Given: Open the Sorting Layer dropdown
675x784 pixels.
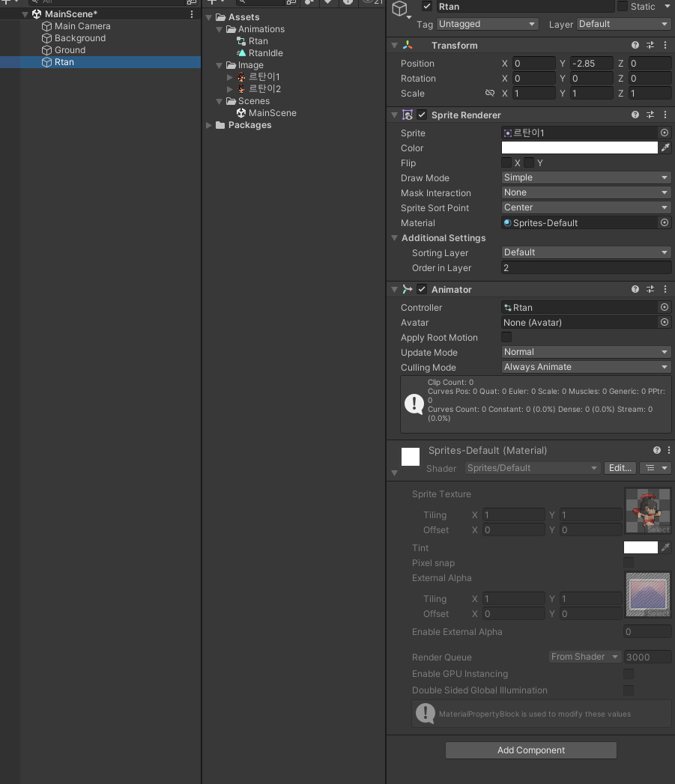Looking at the screenshot, I should pyautogui.click(x=586, y=252).
